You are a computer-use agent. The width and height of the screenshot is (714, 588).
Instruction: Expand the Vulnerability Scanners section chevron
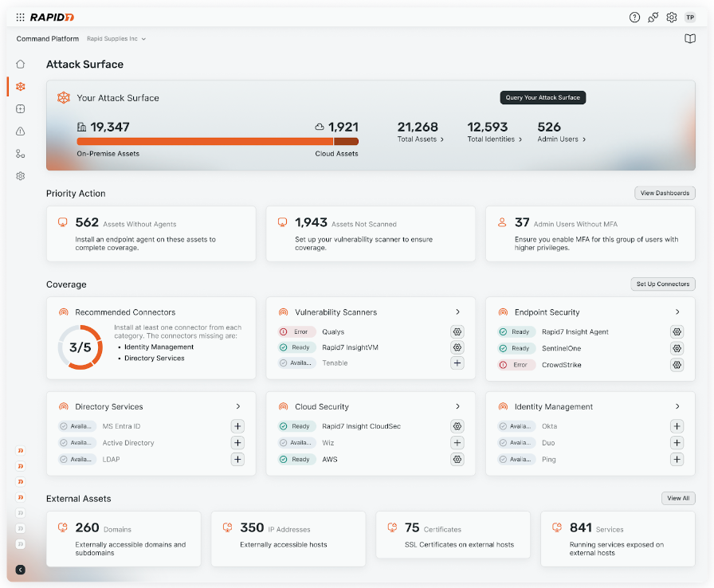click(x=457, y=312)
